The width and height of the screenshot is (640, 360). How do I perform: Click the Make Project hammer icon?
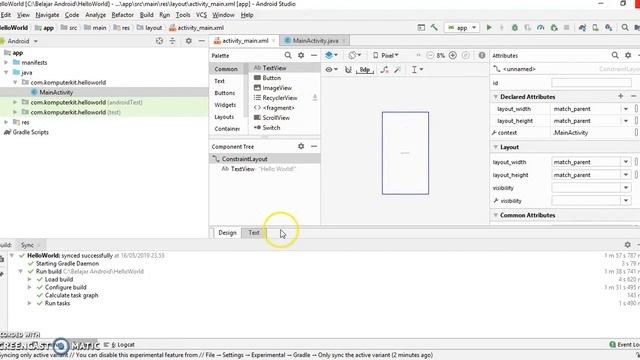click(x=434, y=28)
